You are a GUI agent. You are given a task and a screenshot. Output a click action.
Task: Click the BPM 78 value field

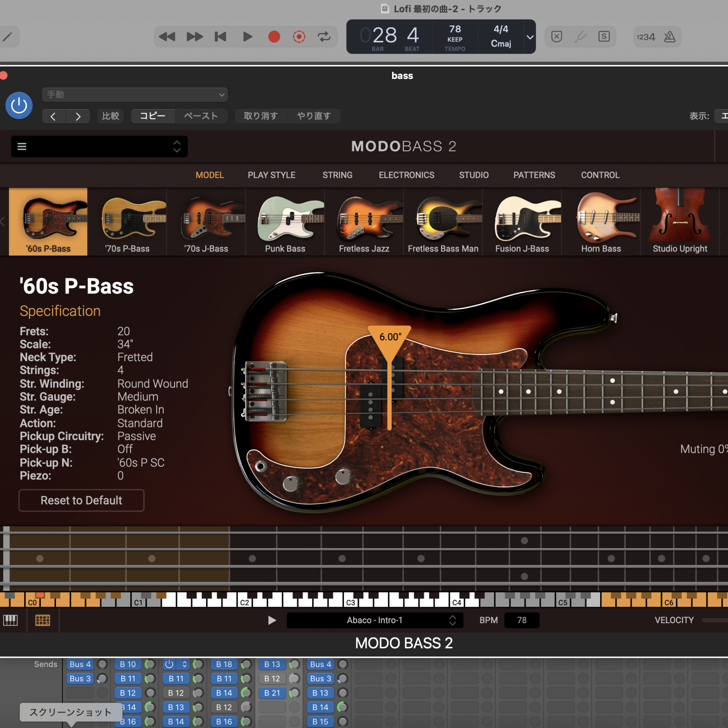click(522, 620)
